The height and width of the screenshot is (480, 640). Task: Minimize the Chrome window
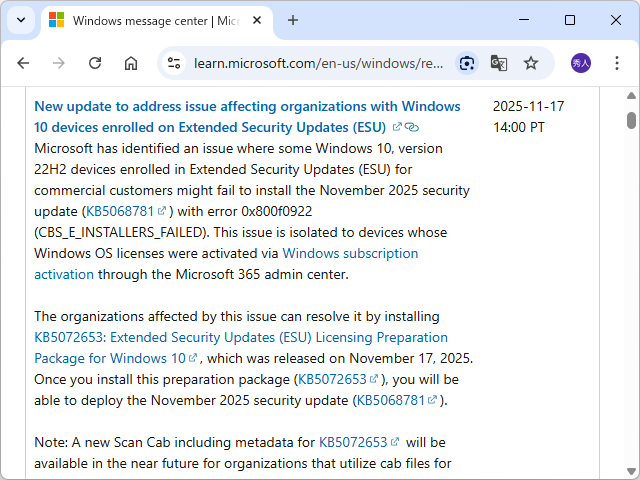point(524,20)
